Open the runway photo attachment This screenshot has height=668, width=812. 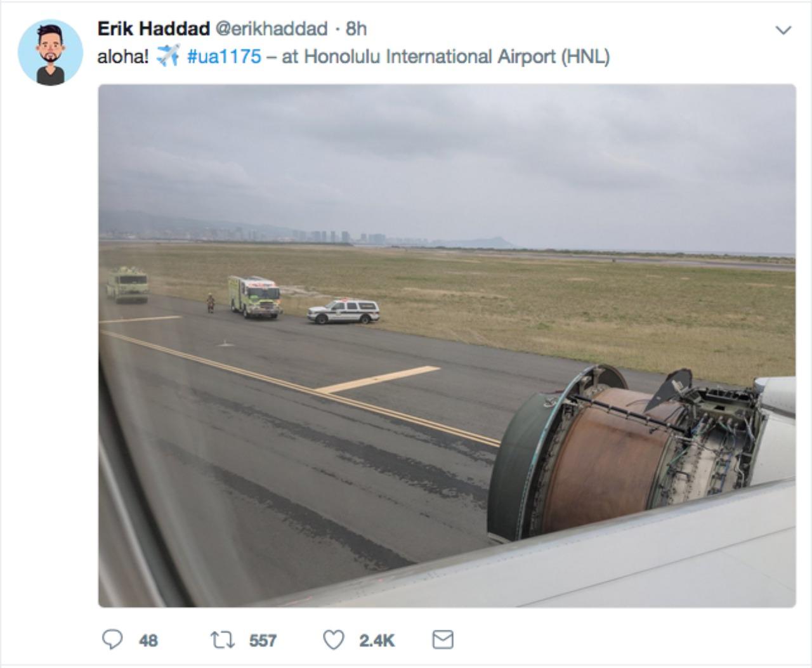pos(447,346)
